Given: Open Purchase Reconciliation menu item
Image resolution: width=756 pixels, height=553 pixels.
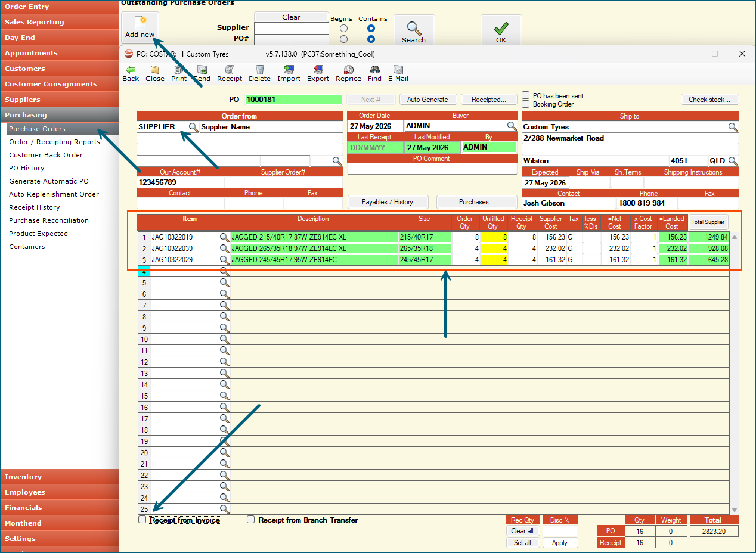Looking at the screenshot, I should (x=49, y=220).
